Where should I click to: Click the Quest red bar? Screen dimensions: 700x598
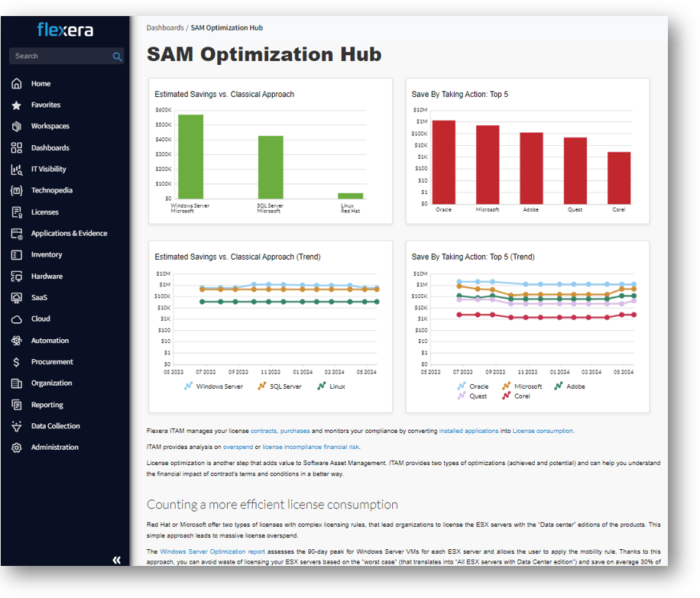pos(575,171)
